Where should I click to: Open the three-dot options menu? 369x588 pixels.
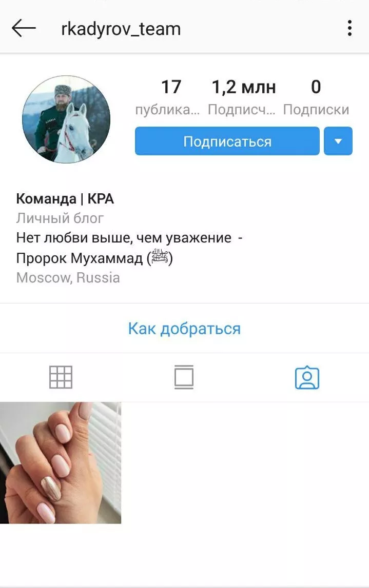[x=349, y=29]
